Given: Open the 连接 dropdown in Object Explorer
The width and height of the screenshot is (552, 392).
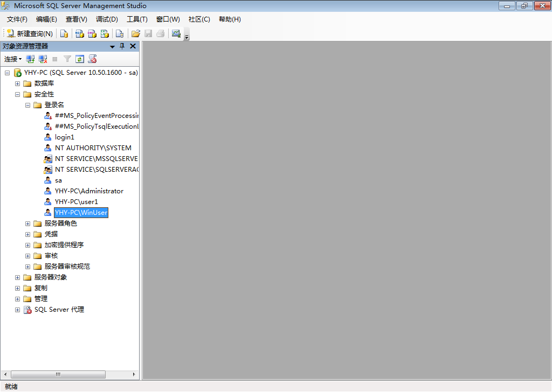Looking at the screenshot, I should pyautogui.click(x=13, y=59).
